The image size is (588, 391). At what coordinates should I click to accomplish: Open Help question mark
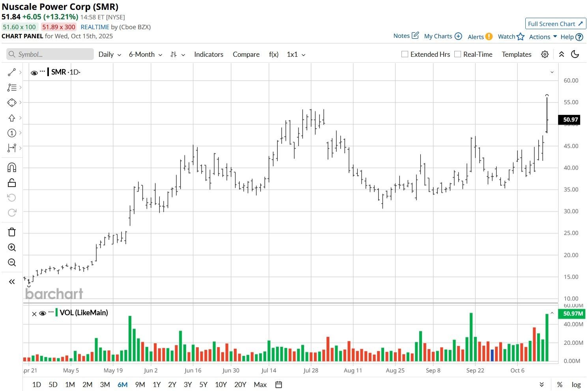pyautogui.click(x=579, y=37)
